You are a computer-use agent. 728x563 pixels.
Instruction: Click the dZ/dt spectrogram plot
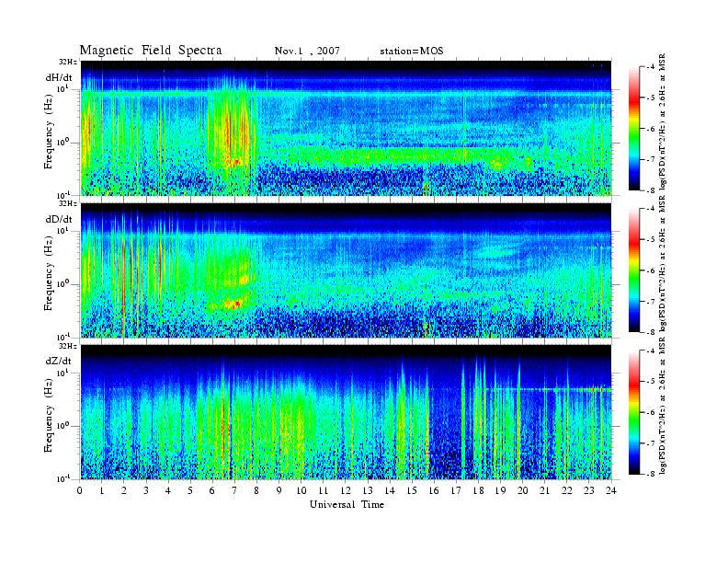click(346, 412)
